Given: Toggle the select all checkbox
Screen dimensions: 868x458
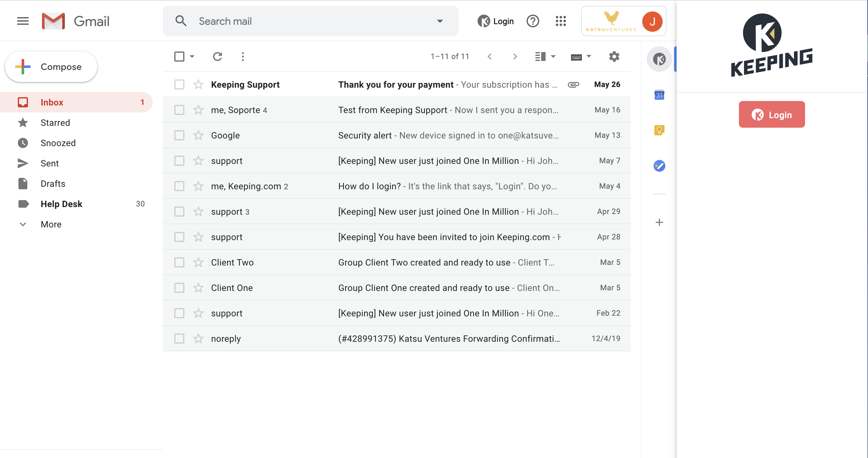Looking at the screenshot, I should [x=179, y=57].
